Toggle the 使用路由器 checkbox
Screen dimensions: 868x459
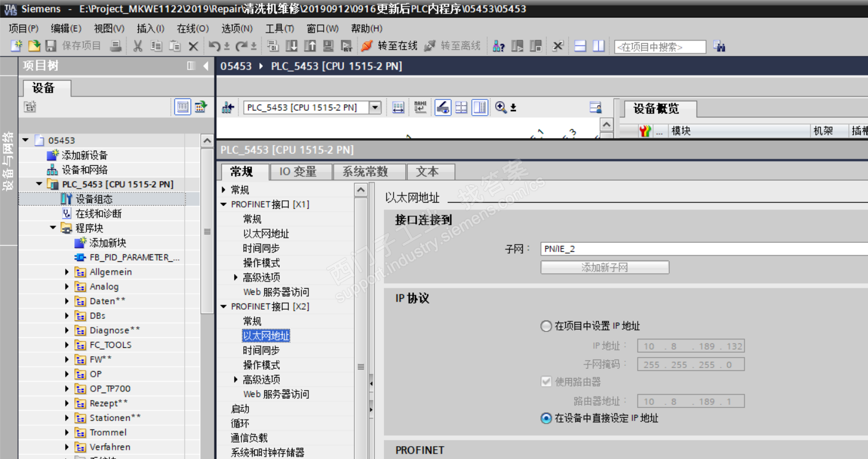coord(546,382)
